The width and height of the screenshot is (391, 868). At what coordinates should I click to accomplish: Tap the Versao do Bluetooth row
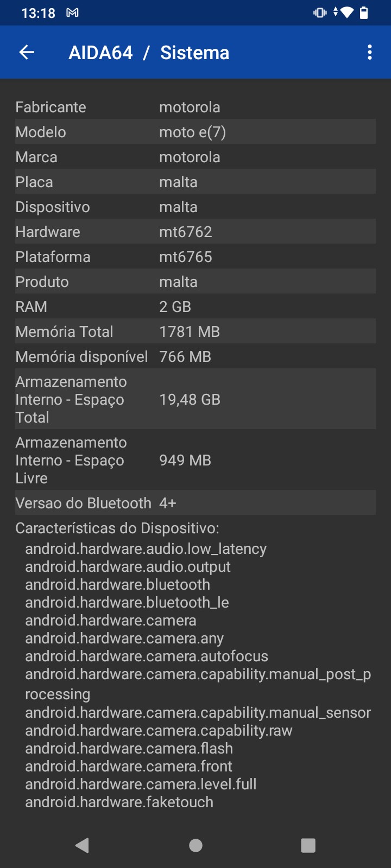pyautogui.click(x=195, y=503)
